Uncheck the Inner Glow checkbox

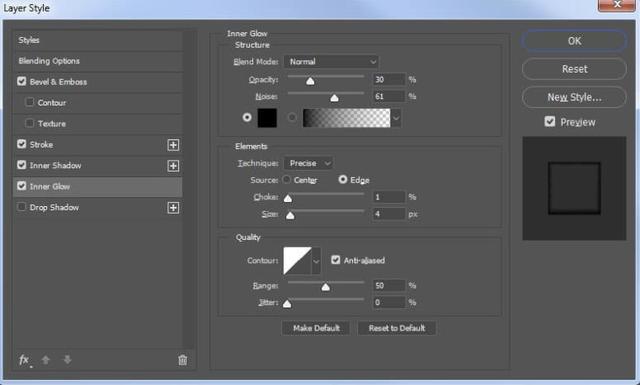coord(22,186)
